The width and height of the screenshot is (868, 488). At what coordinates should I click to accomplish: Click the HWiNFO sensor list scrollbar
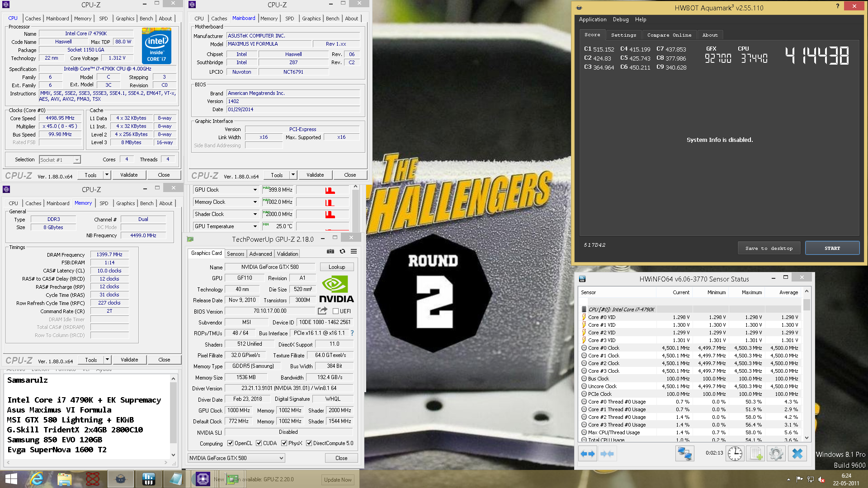pos(807,365)
